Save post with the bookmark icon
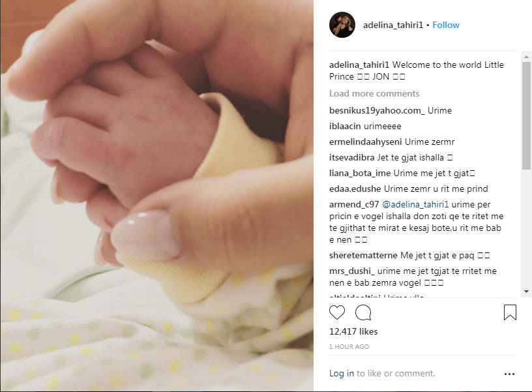532x392 pixels. [x=510, y=312]
